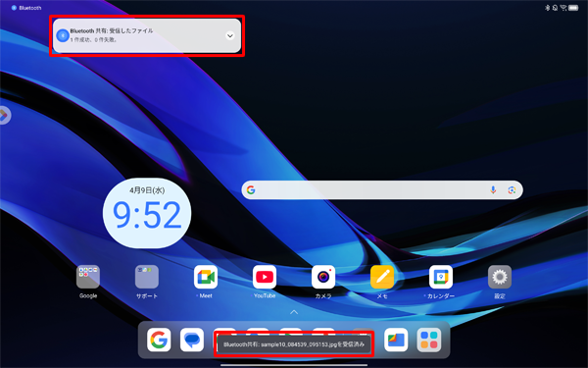
Task: Open the サポート folder
Action: click(x=147, y=277)
